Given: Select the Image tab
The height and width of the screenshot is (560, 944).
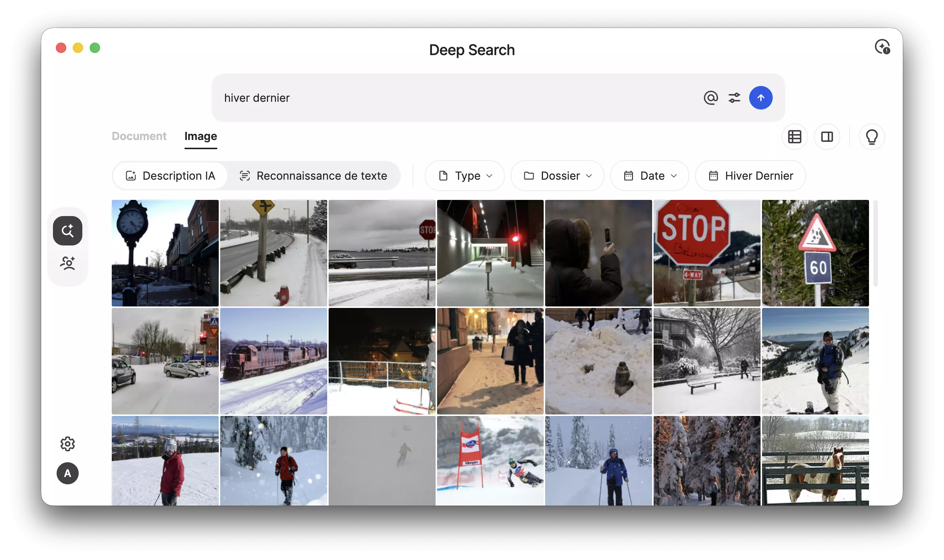Looking at the screenshot, I should pos(201,136).
